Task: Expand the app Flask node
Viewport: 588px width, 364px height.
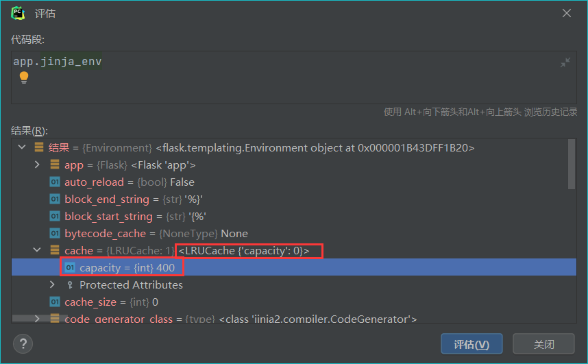Action: tap(38, 165)
